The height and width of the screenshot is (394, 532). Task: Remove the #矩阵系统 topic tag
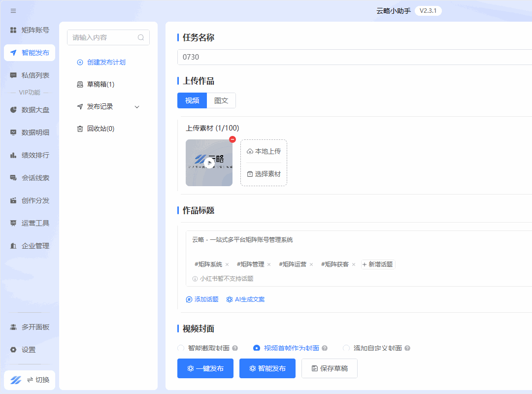tap(227, 264)
